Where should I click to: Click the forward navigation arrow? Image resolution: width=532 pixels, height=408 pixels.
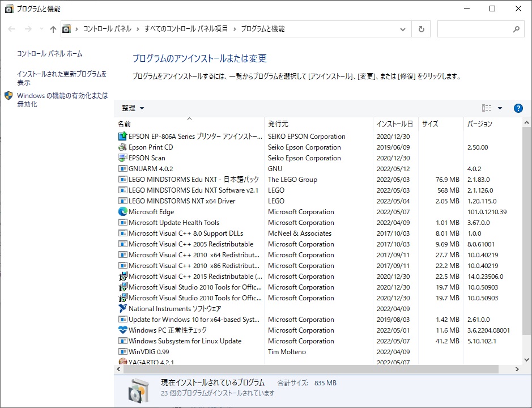tap(28, 29)
